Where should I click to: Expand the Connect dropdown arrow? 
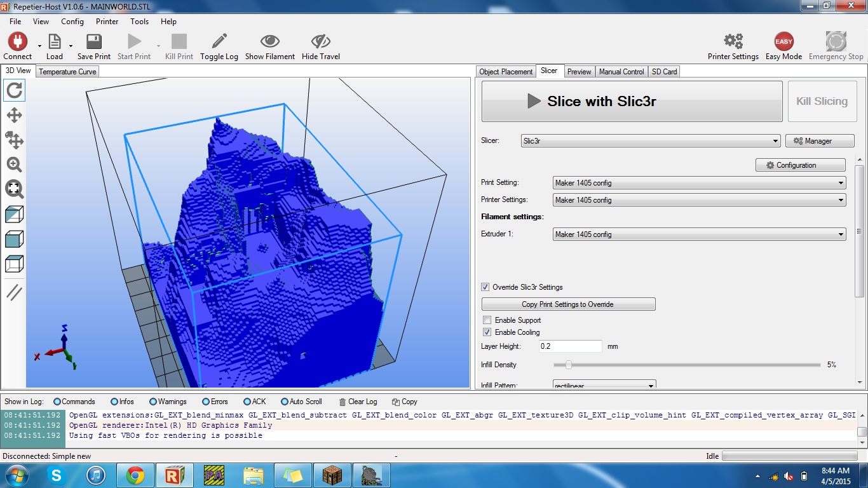pos(39,46)
